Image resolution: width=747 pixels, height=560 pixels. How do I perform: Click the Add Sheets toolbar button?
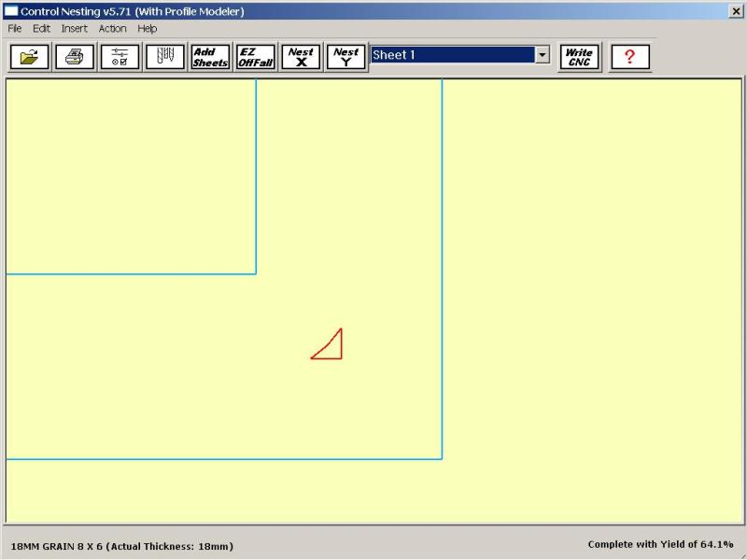(x=210, y=57)
